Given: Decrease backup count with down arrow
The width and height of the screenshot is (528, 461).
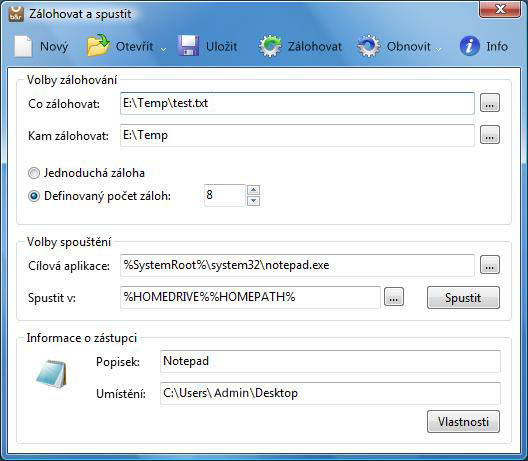Looking at the screenshot, I should pos(253,201).
